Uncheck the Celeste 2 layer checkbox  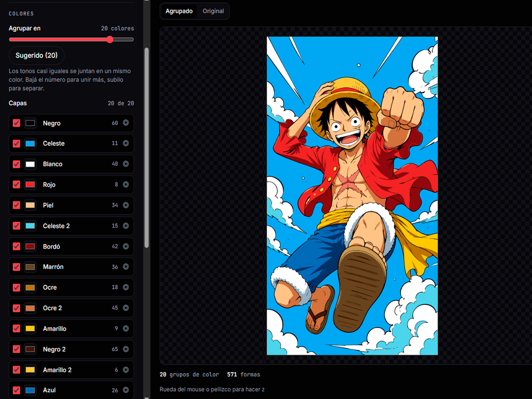tap(16, 226)
